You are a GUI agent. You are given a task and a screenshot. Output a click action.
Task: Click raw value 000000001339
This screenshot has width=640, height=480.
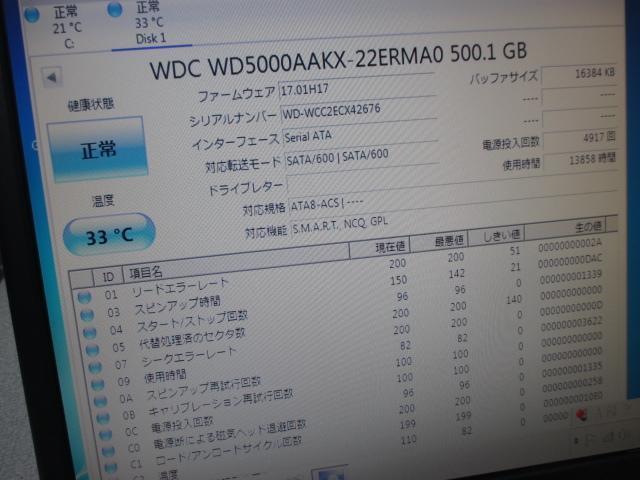[571, 277]
